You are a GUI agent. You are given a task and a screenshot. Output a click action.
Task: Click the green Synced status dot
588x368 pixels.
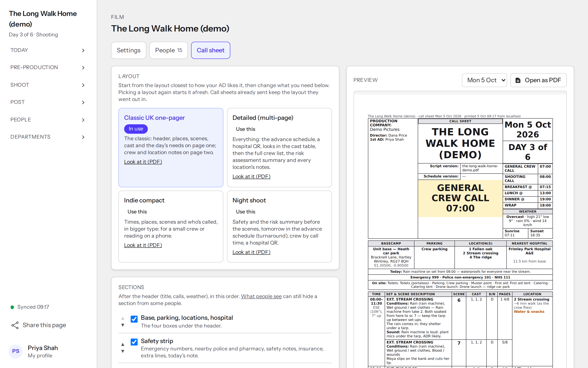[x=12, y=307]
